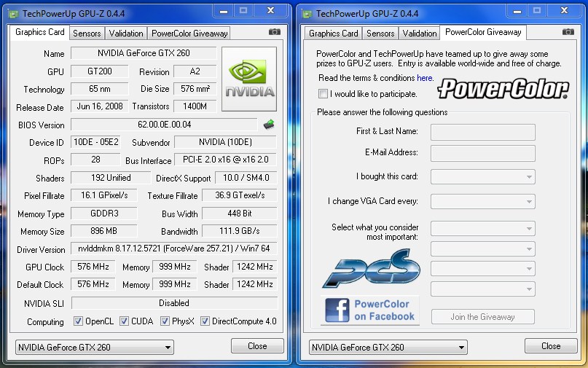The image size is (588, 368).
Task: Open PowerColor Giveaway tab in left window
Action: click(x=189, y=34)
